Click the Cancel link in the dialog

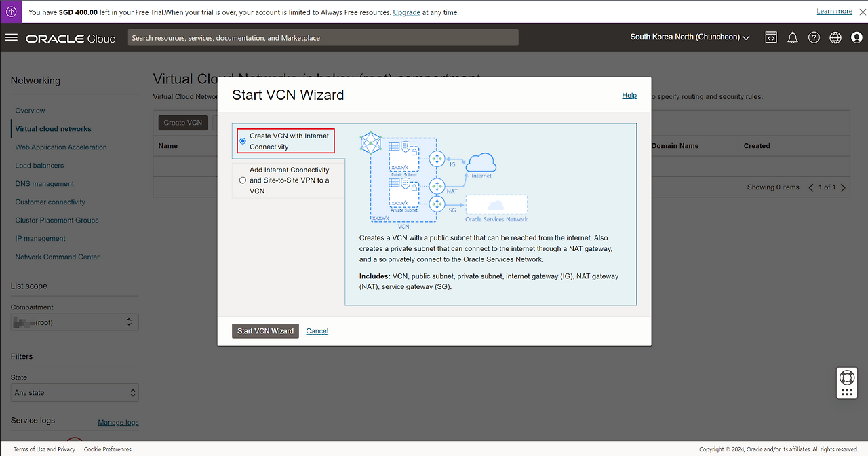pyautogui.click(x=317, y=331)
